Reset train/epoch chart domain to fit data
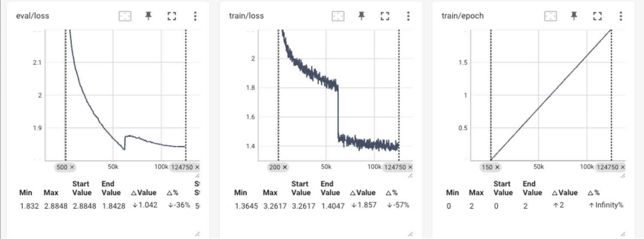Viewport: 644px width, 239px height. click(550, 16)
